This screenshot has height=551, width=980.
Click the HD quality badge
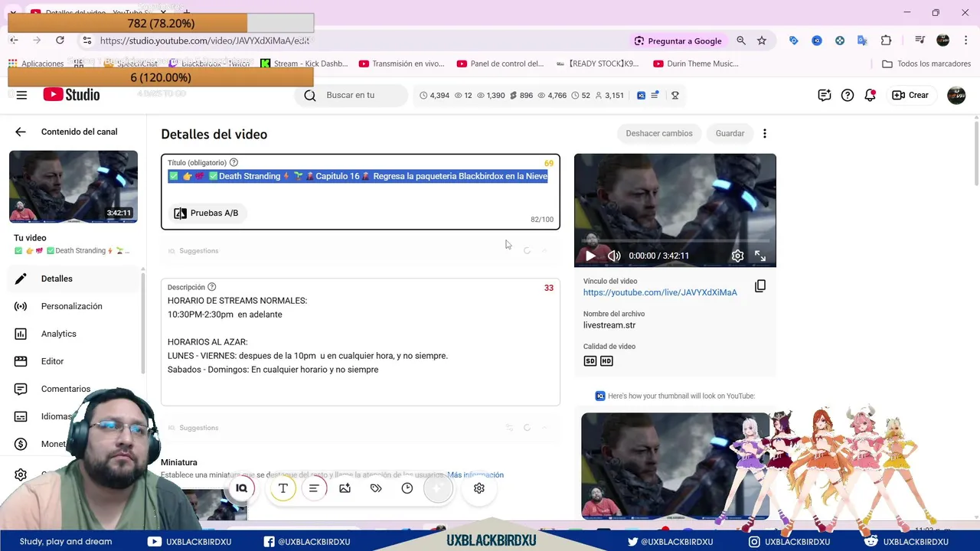606,361
